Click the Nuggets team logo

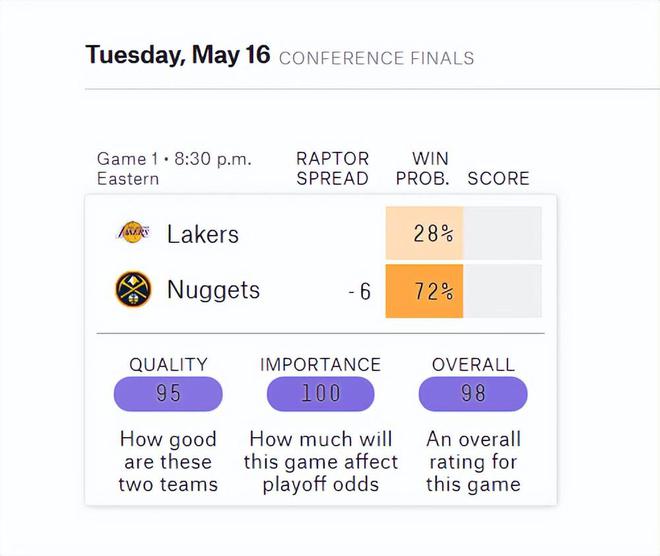tap(133, 289)
